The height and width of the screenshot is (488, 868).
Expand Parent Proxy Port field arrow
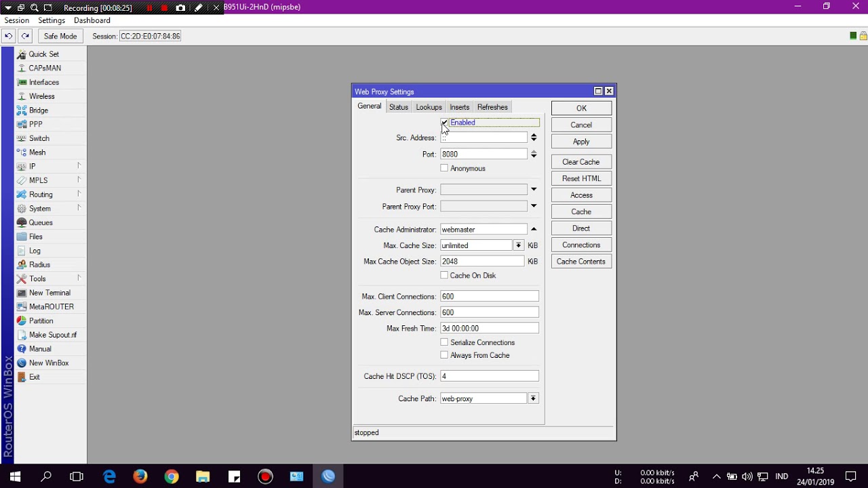tap(534, 206)
